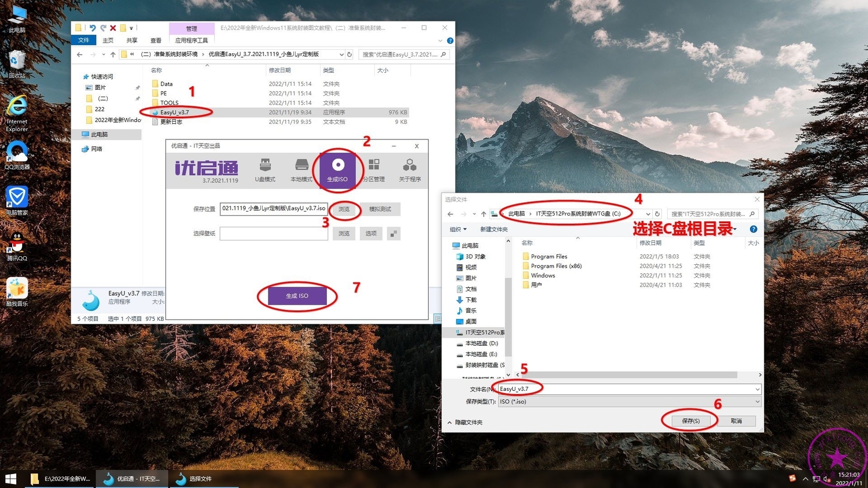Open QQ浏览器 desktop icon

[x=17, y=156]
